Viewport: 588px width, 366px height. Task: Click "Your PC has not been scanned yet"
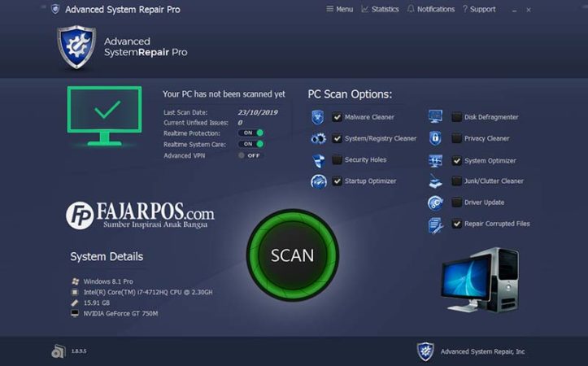click(x=224, y=94)
